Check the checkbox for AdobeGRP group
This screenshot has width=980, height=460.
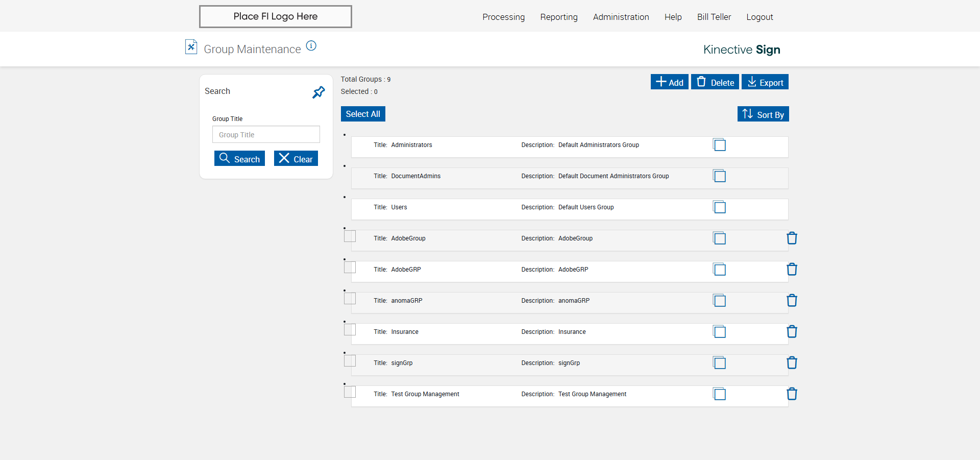point(350,267)
